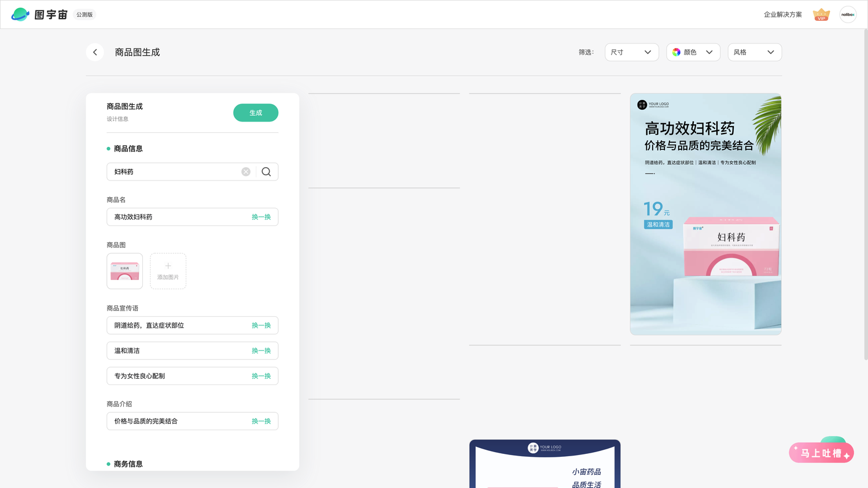868x488 pixels.
Task: Click the 商品介绍 label
Action: click(x=119, y=404)
